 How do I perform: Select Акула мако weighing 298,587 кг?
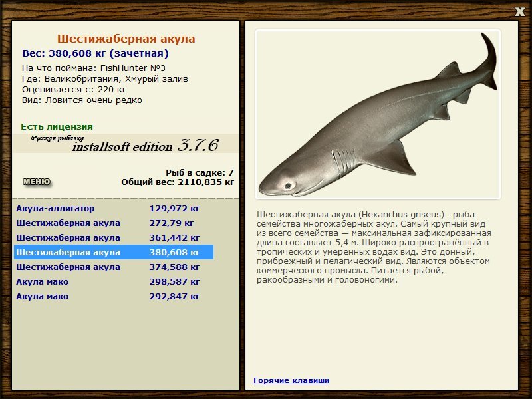(x=114, y=281)
